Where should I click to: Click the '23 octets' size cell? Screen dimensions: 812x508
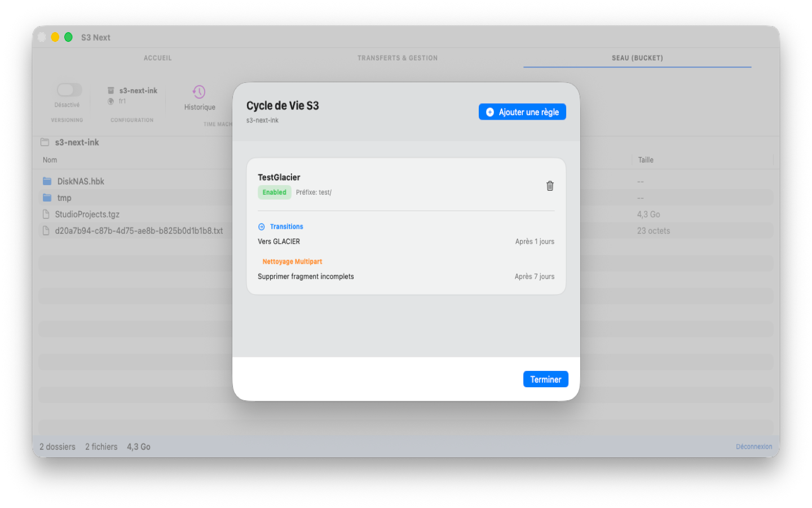(x=654, y=231)
